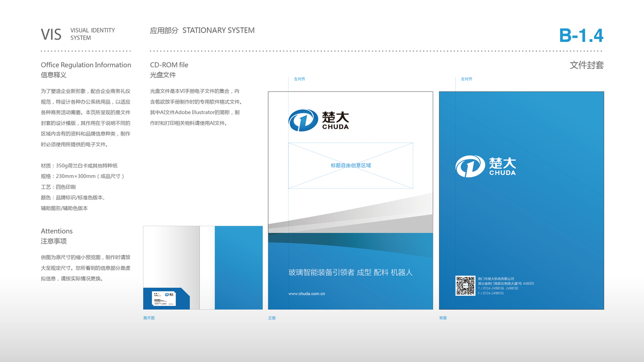
Task: Click the 左对齐 label above the back cover
Action: [x=466, y=79]
